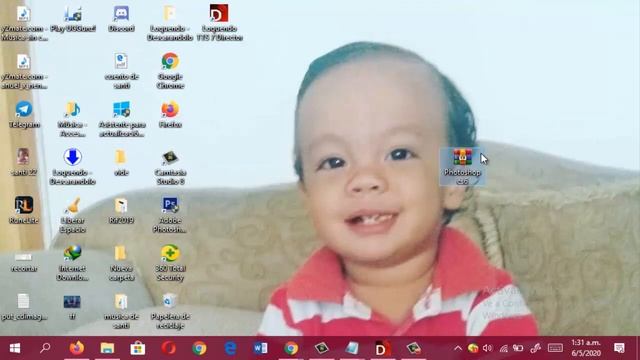The height and width of the screenshot is (360, 640).
Task: Select the blue-arrow Loquendo Descarandolo shortcut
Action: coord(73,167)
